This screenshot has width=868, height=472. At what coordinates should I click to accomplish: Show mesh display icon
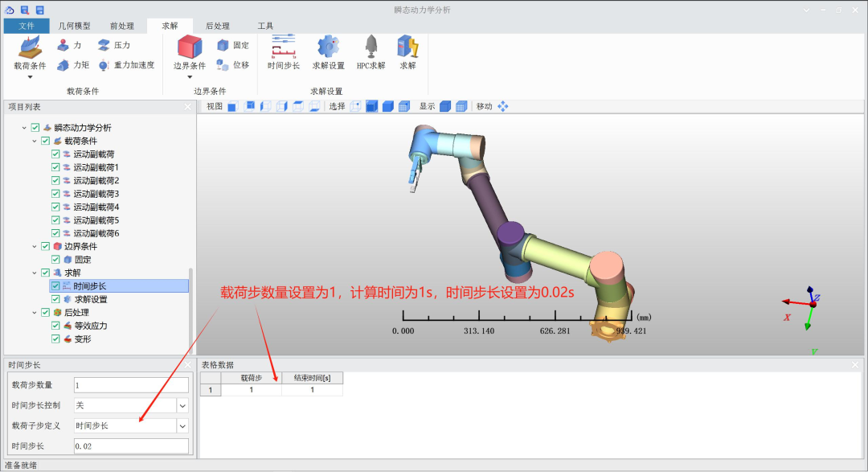[461, 106]
